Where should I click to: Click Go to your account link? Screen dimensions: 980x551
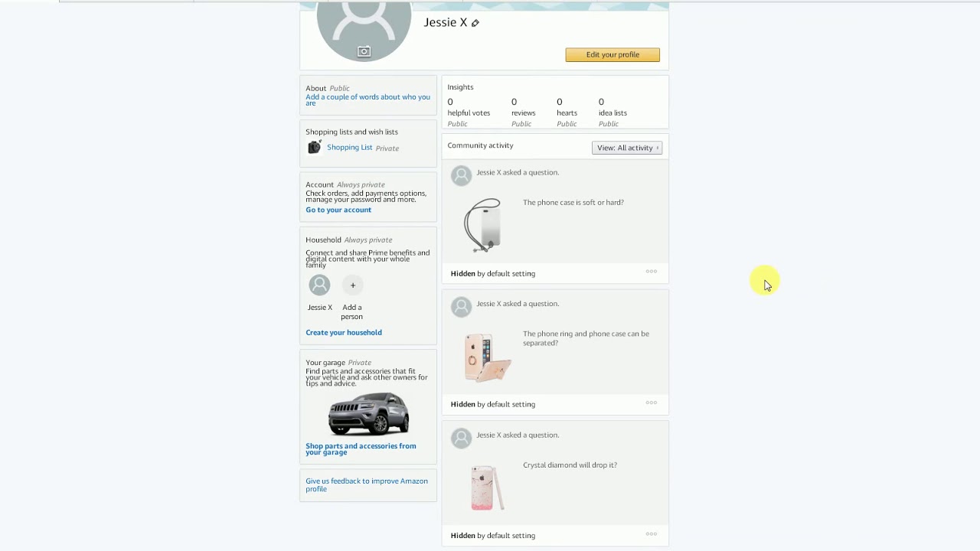click(x=338, y=210)
